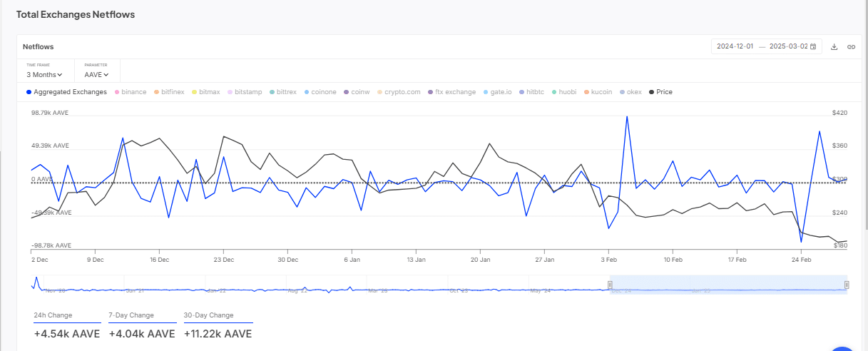Open the Parameter AAVE dropdown
868x351 pixels.
pyautogui.click(x=96, y=74)
